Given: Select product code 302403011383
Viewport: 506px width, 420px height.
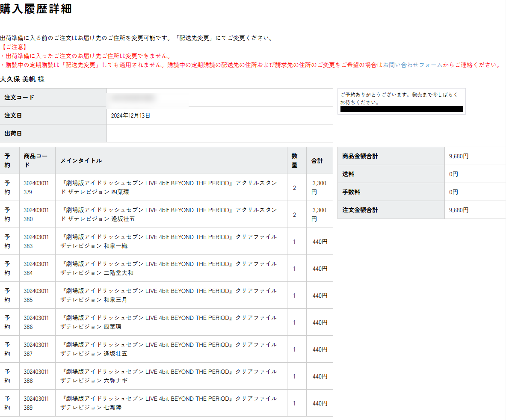Looking at the screenshot, I should 36,242.
